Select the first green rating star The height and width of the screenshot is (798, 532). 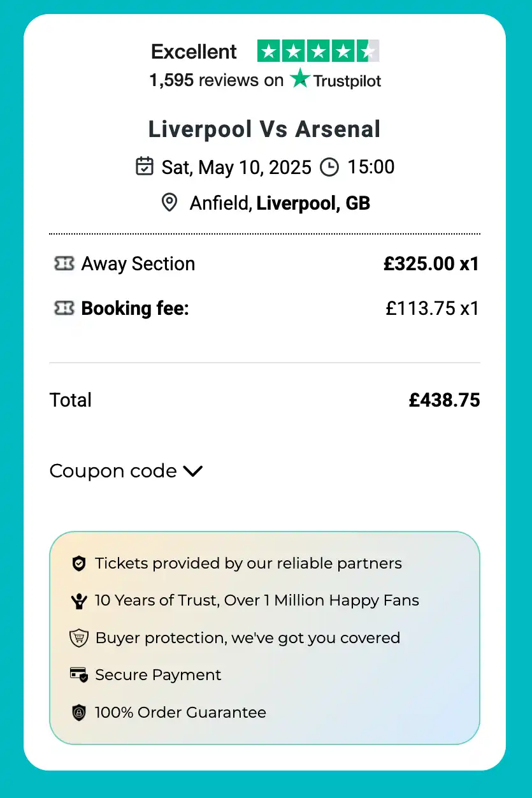(x=268, y=50)
